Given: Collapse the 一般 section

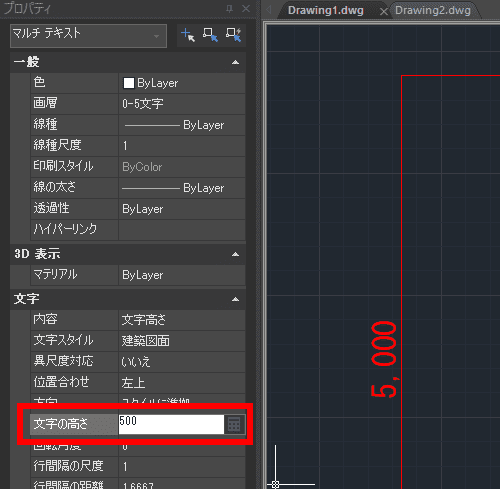Looking at the screenshot, I should (235, 62).
